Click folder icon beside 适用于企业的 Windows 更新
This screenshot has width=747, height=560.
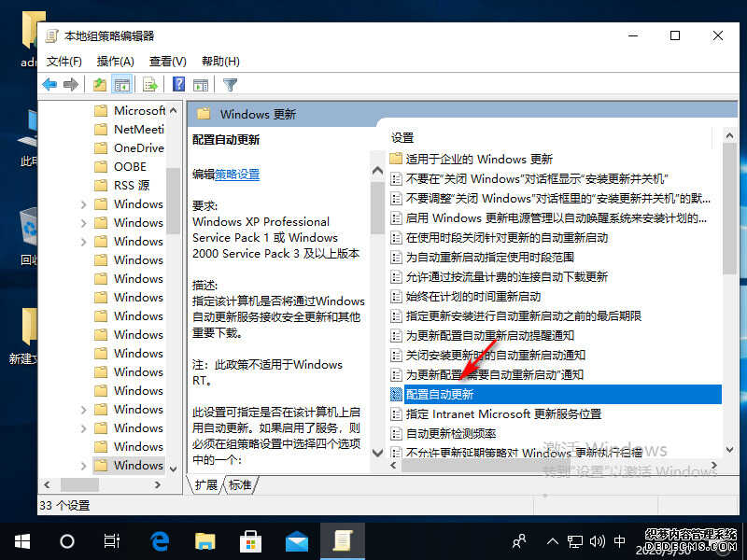coord(396,158)
